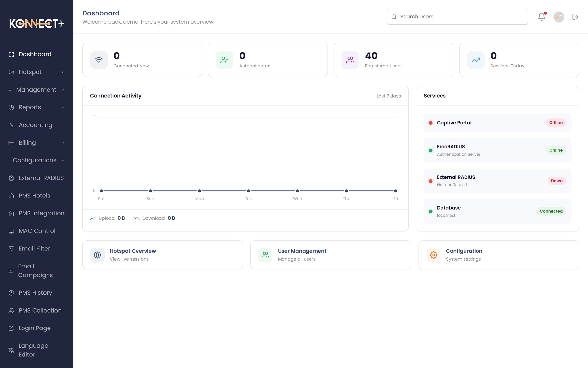Viewport: 588px width, 368px height.
Task: Click the Captive Portal service row
Action: (497, 123)
